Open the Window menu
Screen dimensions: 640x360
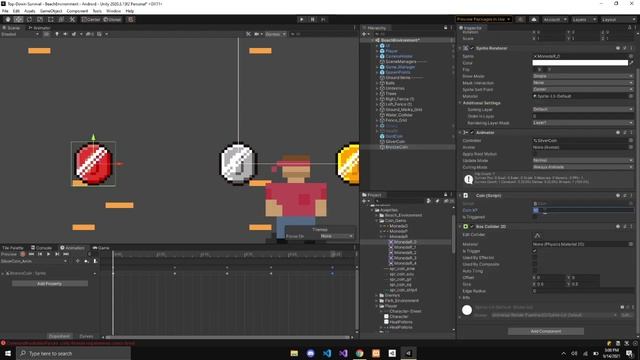113,11
